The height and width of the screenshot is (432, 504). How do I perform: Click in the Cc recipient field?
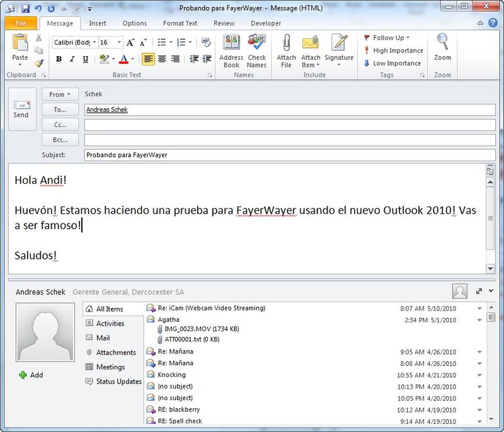click(x=290, y=125)
